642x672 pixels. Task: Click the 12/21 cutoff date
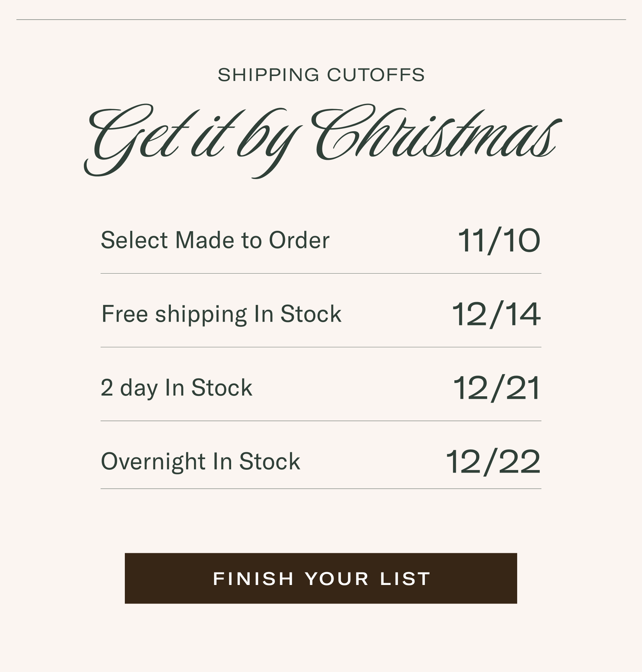496,388
